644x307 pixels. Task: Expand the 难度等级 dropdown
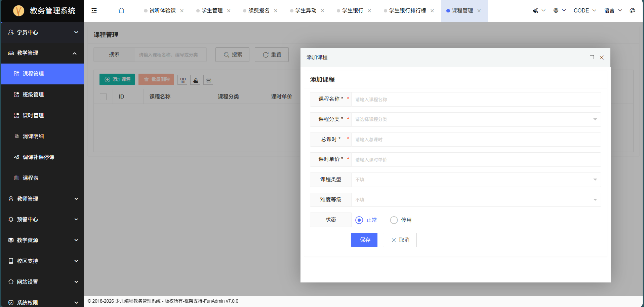point(476,200)
